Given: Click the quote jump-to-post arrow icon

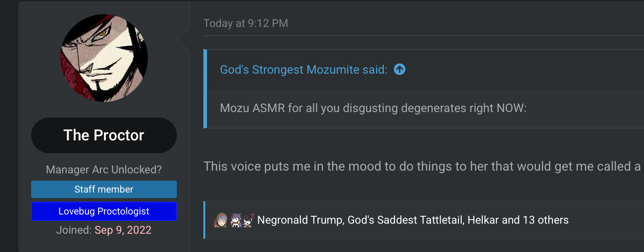Looking at the screenshot, I should pyautogui.click(x=399, y=70).
